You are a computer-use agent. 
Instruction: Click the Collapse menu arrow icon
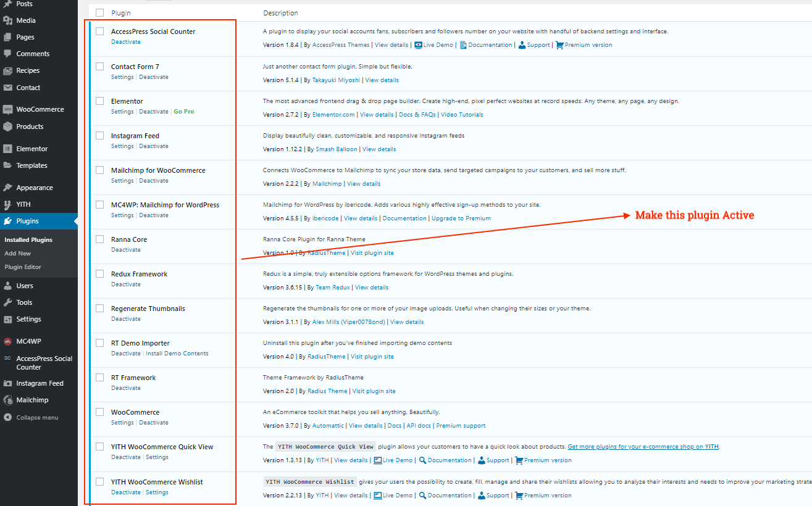click(7, 417)
